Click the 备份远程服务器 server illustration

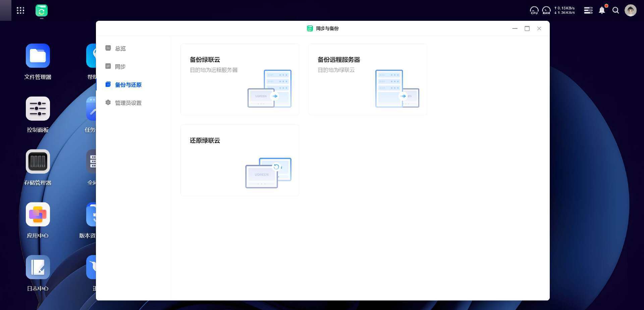397,89
